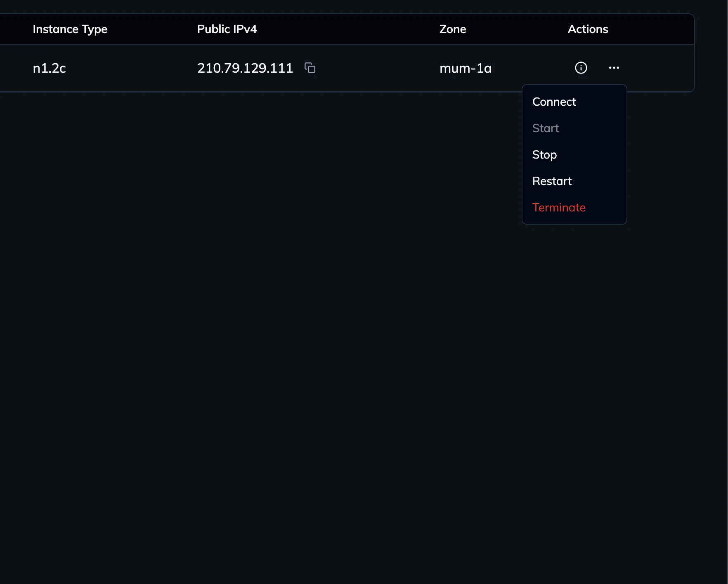The width and height of the screenshot is (728, 584).
Task: Restart the instance via menu
Action: pyautogui.click(x=552, y=181)
